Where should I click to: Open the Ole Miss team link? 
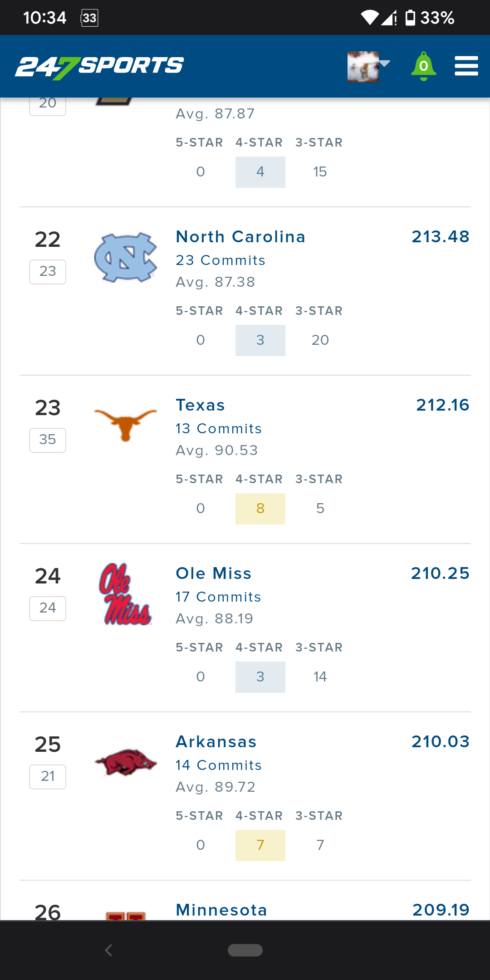[x=213, y=573]
